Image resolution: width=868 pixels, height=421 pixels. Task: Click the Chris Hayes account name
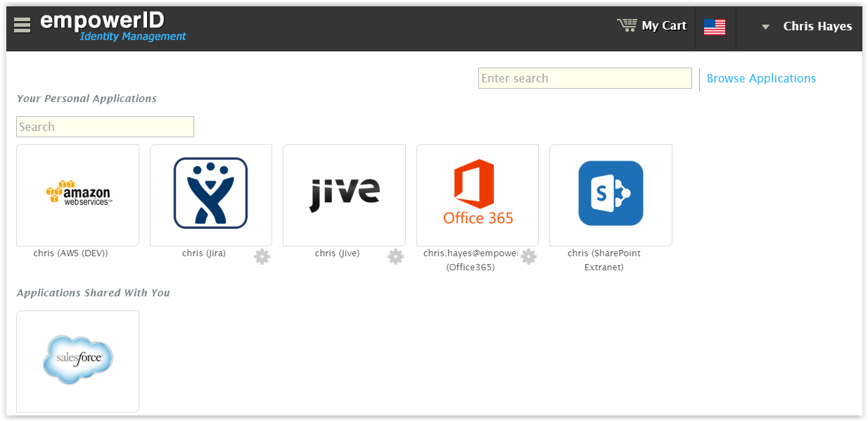(817, 26)
